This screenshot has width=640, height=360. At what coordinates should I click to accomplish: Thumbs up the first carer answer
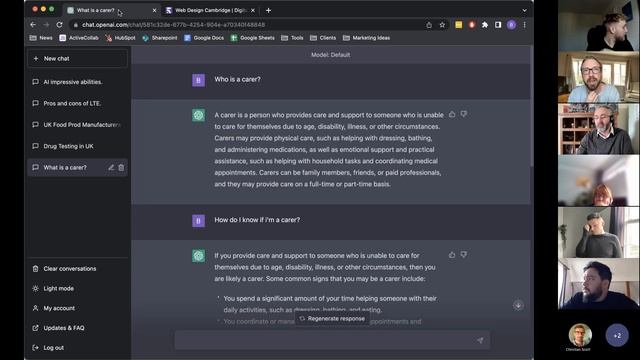(452, 114)
